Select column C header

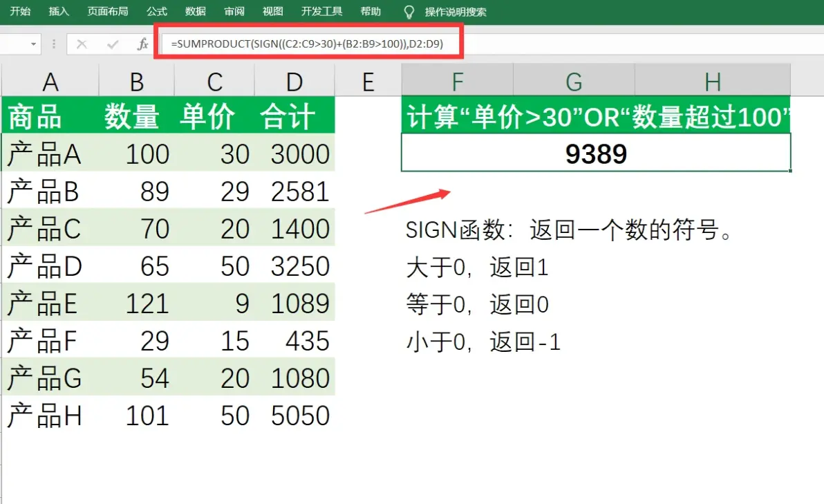pos(214,82)
